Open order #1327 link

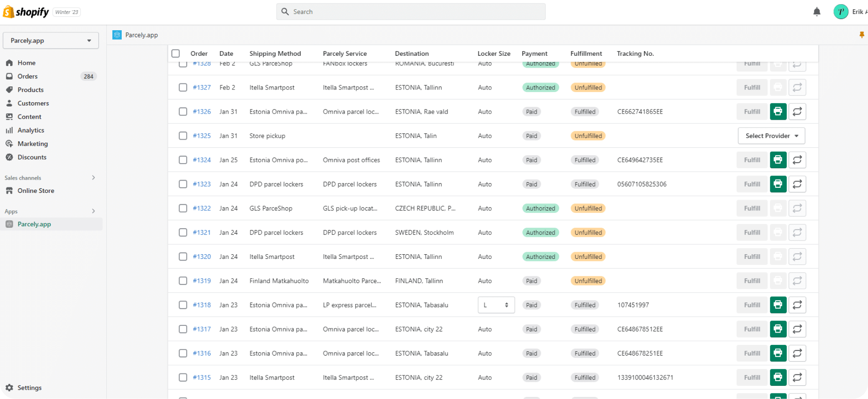point(202,87)
